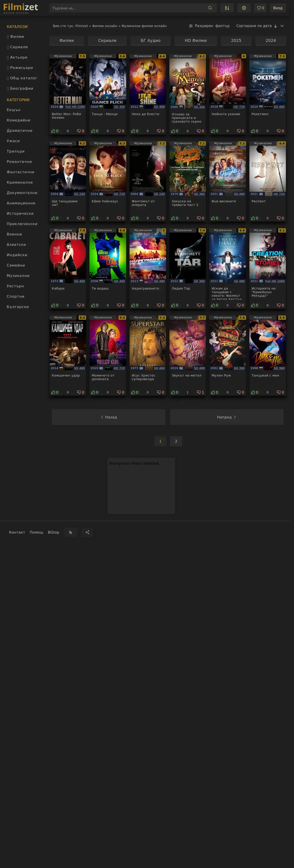Expand the chevron beside sort options
Viewport: 294px width, 868px height.
click(x=282, y=26)
